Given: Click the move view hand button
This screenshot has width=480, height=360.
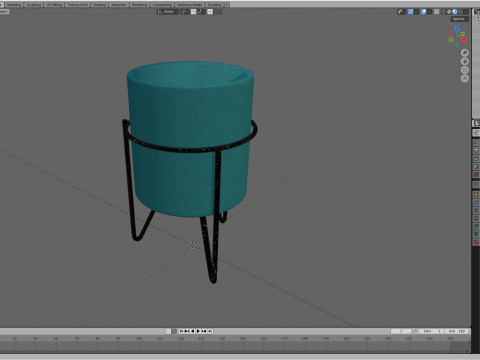Looking at the screenshot, I should point(465,61).
